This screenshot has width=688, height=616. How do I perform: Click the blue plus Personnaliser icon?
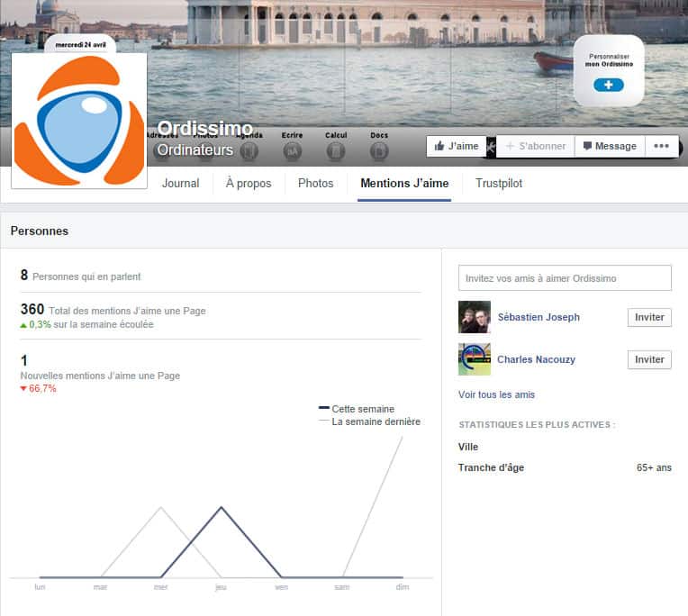pyautogui.click(x=609, y=85)
